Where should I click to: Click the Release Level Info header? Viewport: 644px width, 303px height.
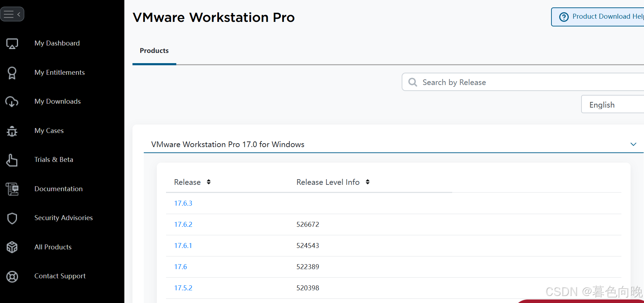(x=328, y=182)
